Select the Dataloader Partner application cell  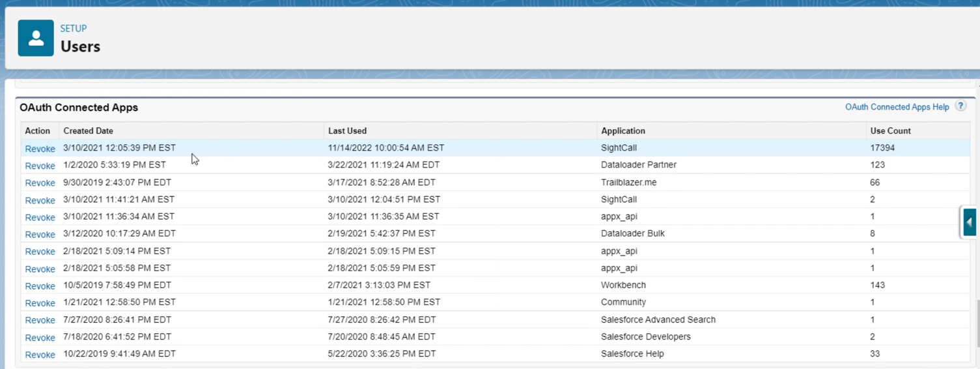(639, 165)
